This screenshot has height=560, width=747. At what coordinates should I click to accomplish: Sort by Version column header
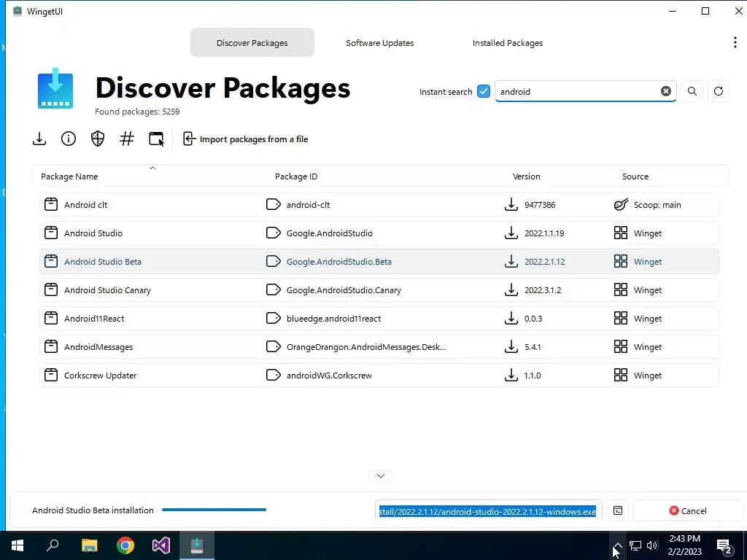pos(526,176)
